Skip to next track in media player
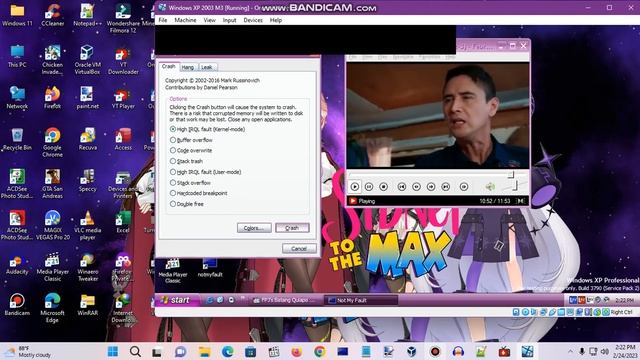640x360 pixels. point(446,187)
